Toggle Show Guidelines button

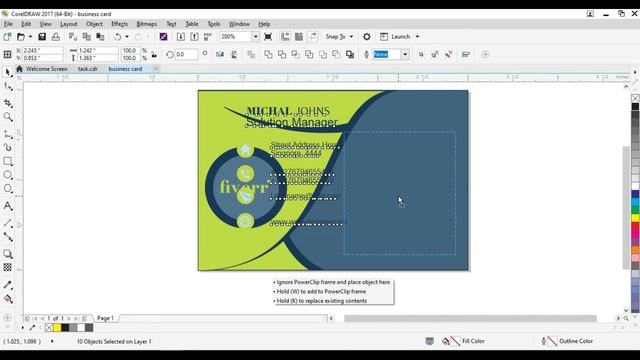pyautogui.click(x=313, y=37)
